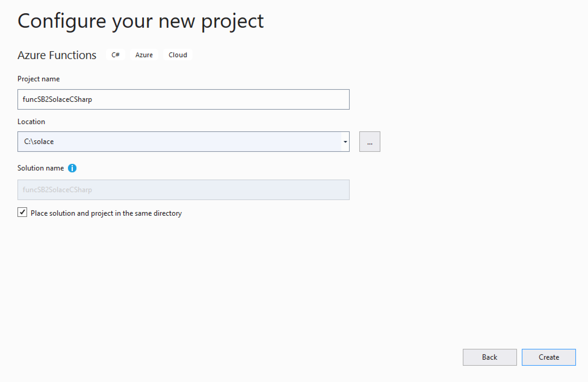Click the C# language tag

click(116, 55)
